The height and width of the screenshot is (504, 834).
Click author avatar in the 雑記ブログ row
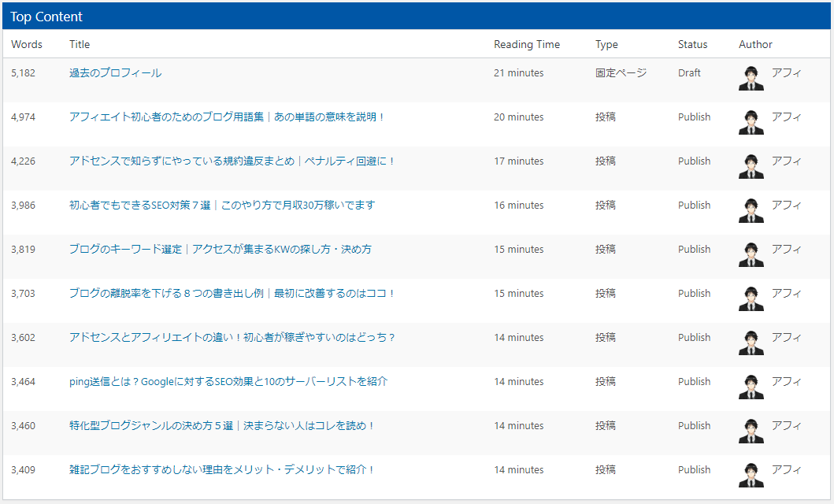click(x=751, y=475)
